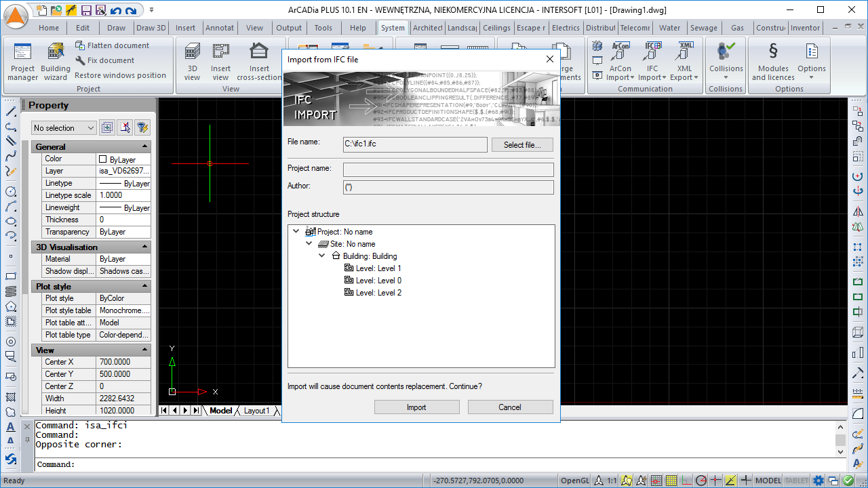Click the Fix document wrench icon

pyautogui.click(x=81, y=60)
